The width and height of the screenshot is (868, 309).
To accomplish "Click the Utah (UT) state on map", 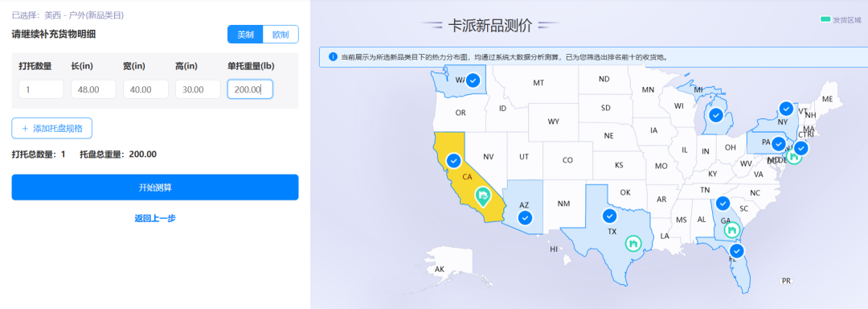I will (524, 157).
